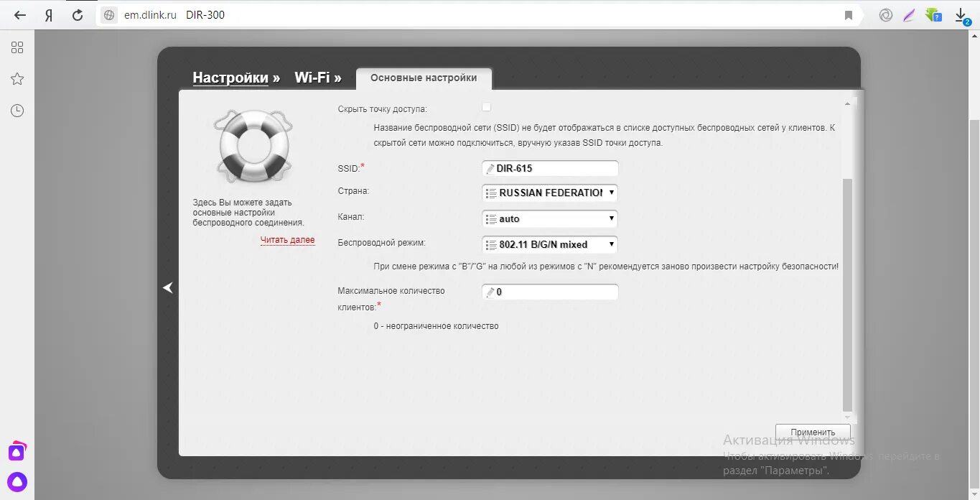
Task: Click the panel scrollbar down arrow
Action: pos(847,417)
